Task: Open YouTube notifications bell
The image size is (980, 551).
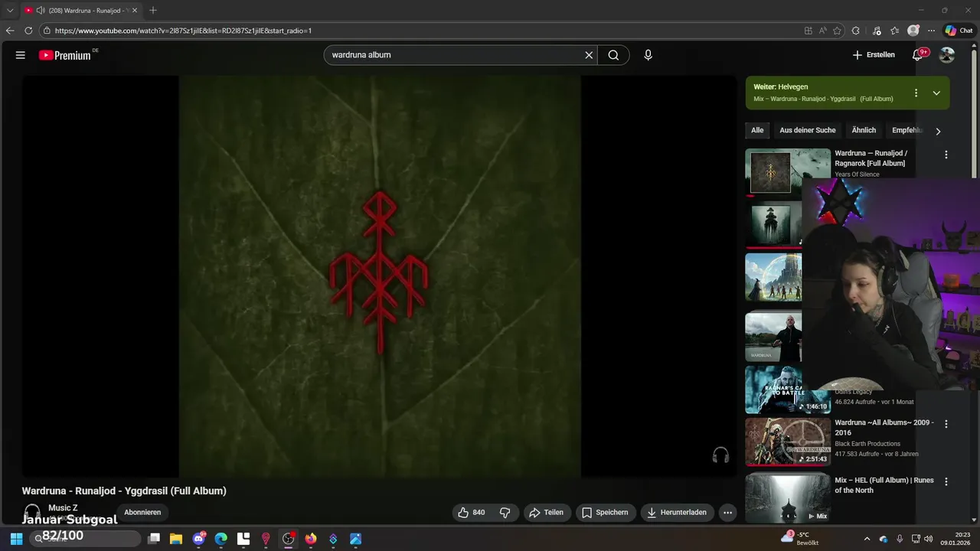Action: tap(917, 55)
